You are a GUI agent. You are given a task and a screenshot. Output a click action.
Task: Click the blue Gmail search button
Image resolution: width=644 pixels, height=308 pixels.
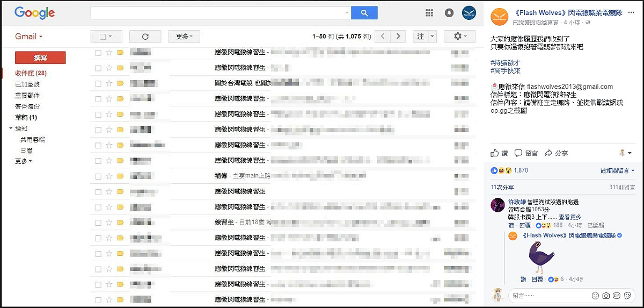pyautogui.click(x=364, y=13)
